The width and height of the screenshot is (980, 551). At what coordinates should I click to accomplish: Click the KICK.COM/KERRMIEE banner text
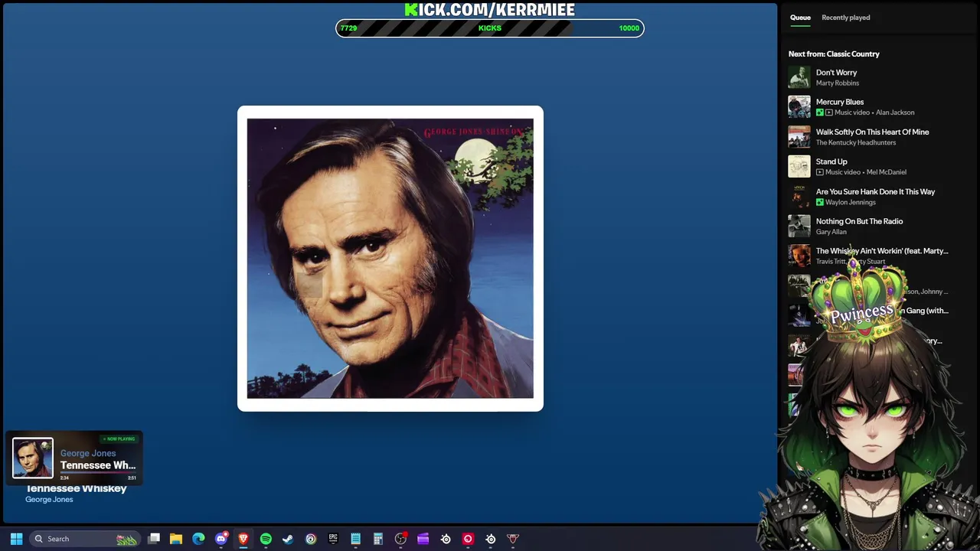(490, 9)
